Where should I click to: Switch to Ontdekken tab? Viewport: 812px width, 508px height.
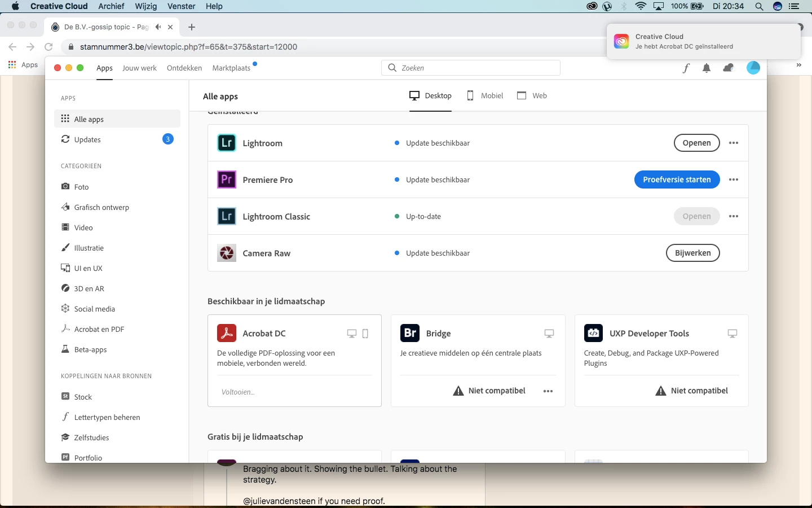pos(184,68)
